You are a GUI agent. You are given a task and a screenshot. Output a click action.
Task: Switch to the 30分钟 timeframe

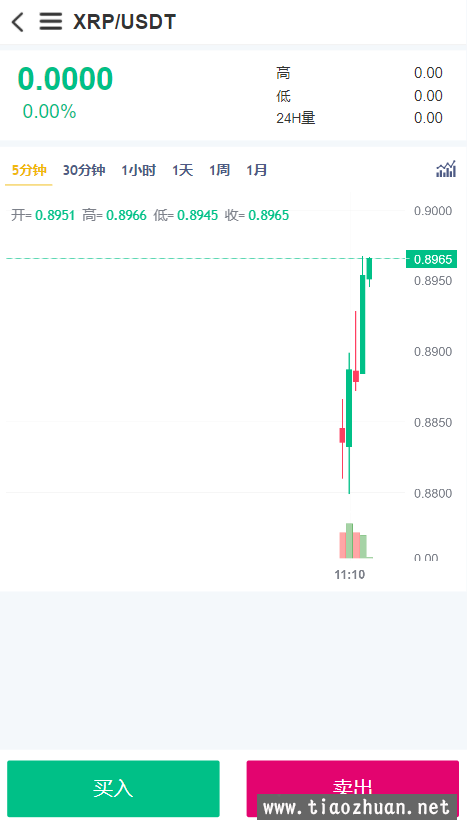point(84,170)
